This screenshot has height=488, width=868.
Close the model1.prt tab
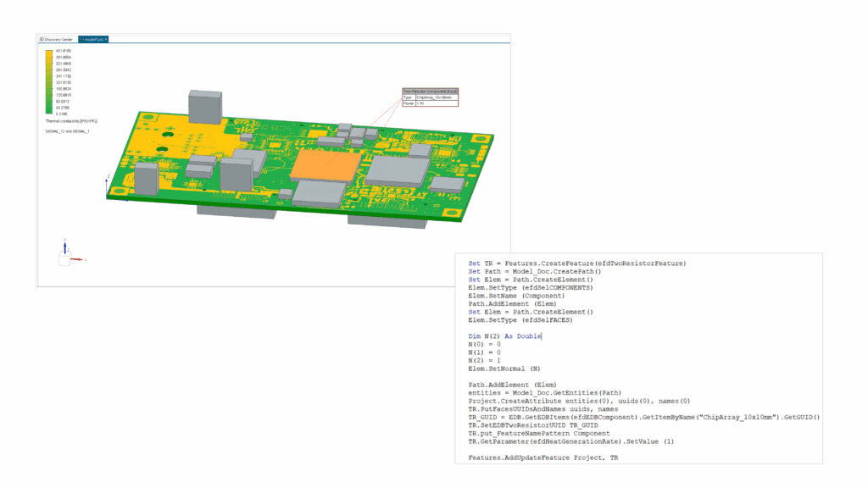[106, 39]
